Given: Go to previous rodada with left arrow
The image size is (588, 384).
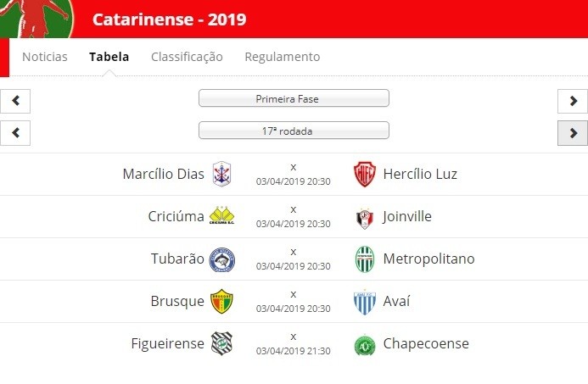Looking at the screenshot, I should (x=15, y=133).
